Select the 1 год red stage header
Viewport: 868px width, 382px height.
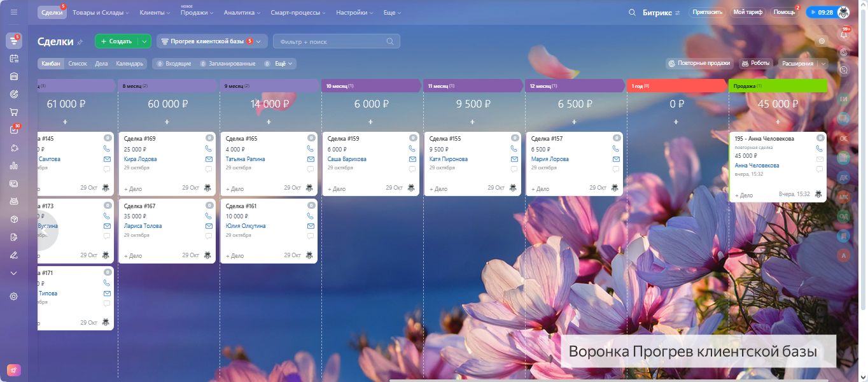point(676,86)
